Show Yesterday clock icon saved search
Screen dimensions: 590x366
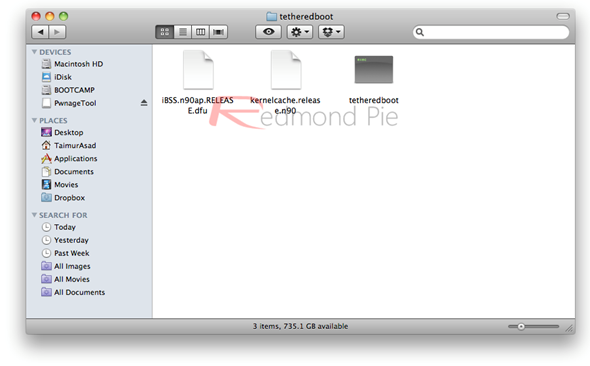[46, 240]
